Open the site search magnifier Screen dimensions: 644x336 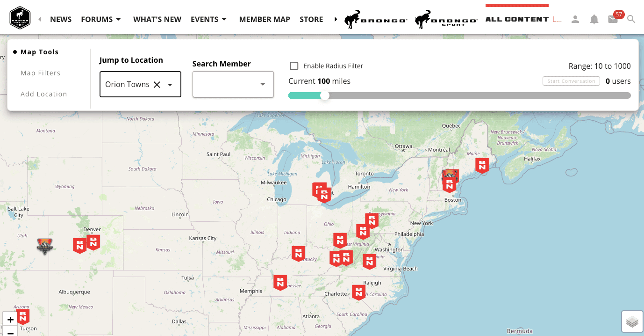631,19
